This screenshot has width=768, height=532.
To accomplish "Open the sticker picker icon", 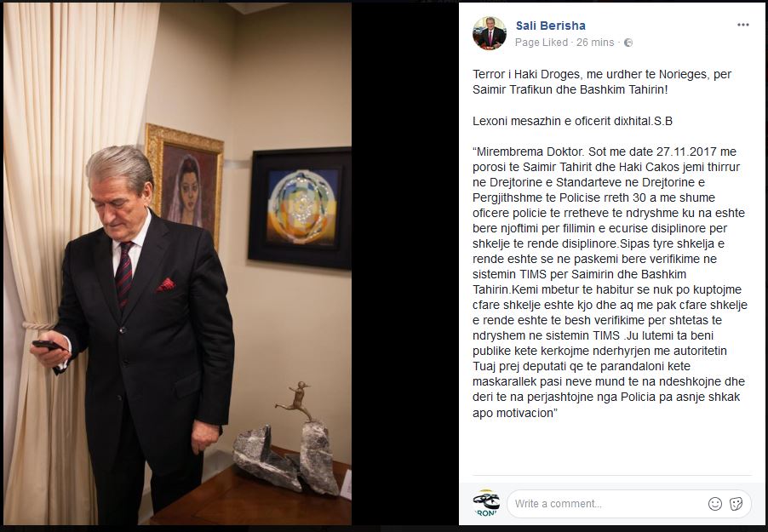I will click(736, 504).
